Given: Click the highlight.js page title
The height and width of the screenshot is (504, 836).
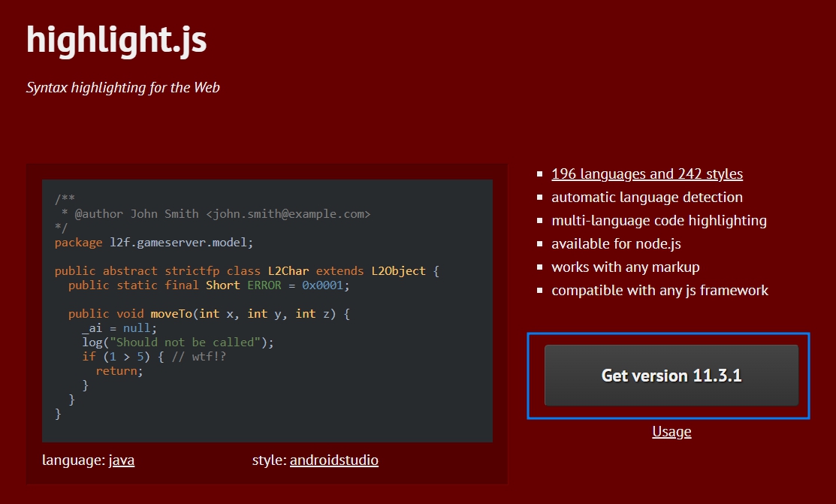Looking at the screenshot, I should [116, 40].
